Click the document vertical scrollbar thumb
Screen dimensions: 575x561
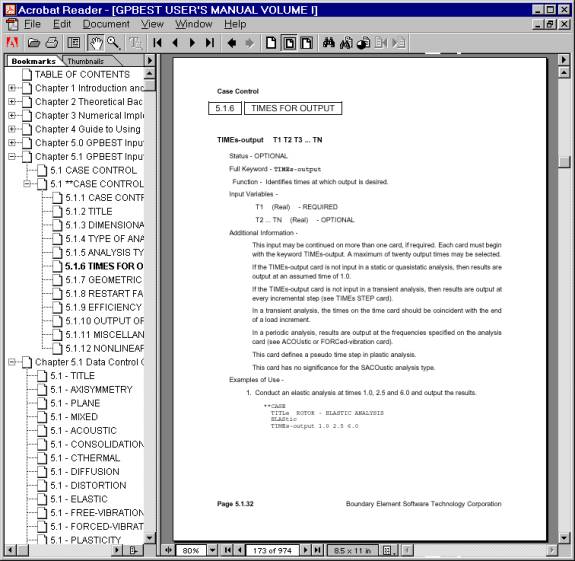(x=564, y=162)
